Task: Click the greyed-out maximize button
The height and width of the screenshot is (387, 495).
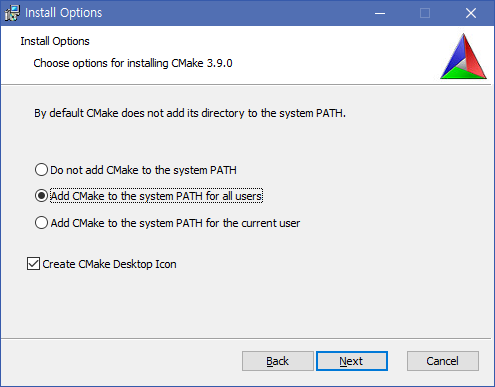Action: (425, 13)
